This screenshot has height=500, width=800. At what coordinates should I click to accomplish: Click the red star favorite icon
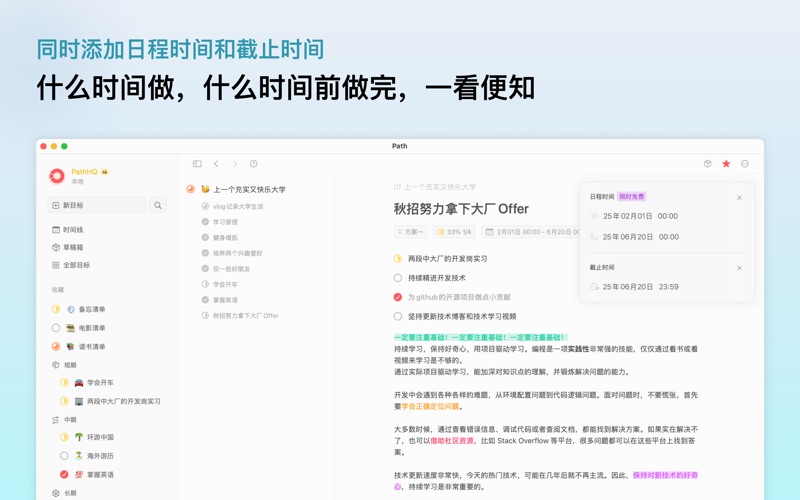[726, 164]
